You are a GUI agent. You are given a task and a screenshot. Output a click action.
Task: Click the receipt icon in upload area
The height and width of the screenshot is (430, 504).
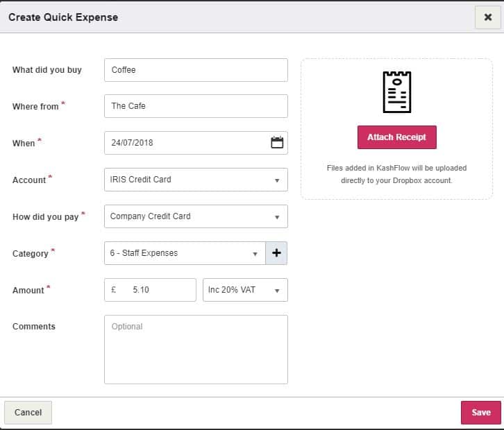click(396, 92)
